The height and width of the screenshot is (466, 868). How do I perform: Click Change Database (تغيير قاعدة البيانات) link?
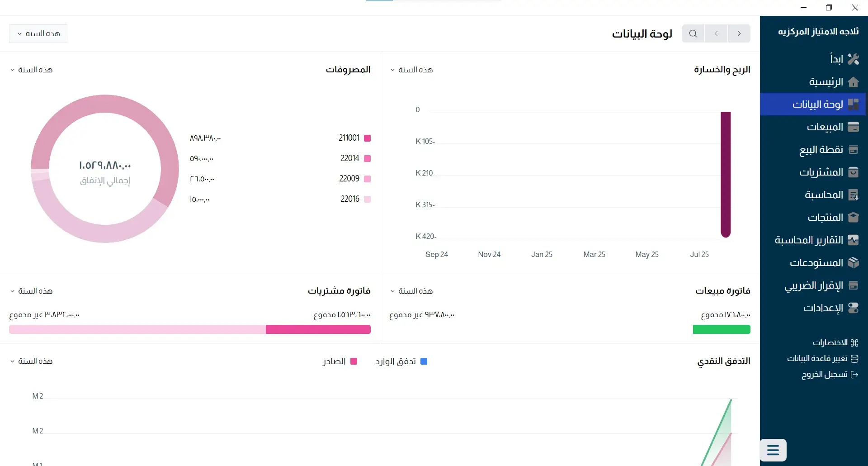(822, 359)
